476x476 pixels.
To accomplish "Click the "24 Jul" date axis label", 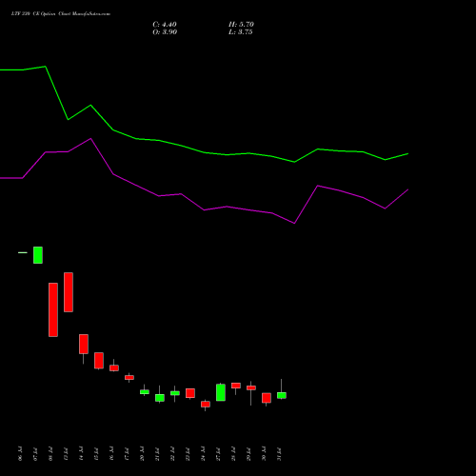I will click(x=203, y=454).
